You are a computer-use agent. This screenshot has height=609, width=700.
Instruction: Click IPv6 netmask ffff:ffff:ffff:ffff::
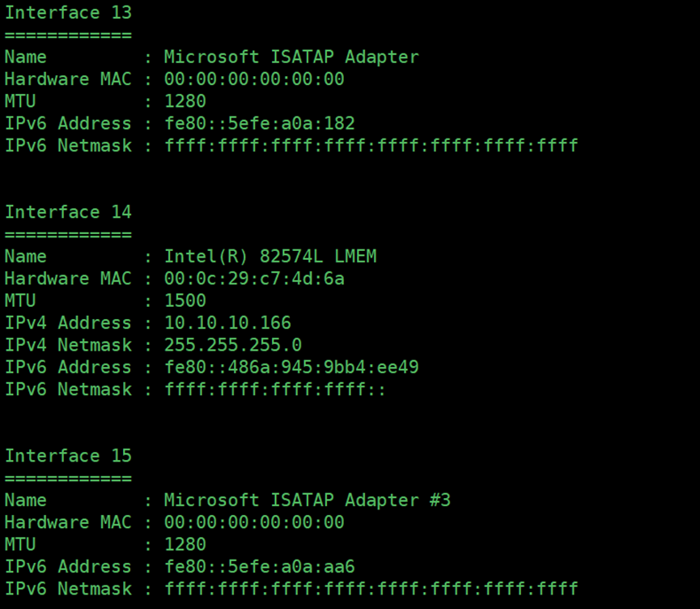pyautogui.click(x=274, y=390)
